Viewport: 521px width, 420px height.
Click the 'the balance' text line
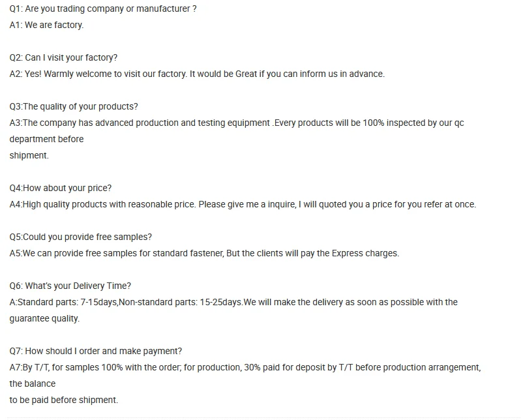[32, 383]
